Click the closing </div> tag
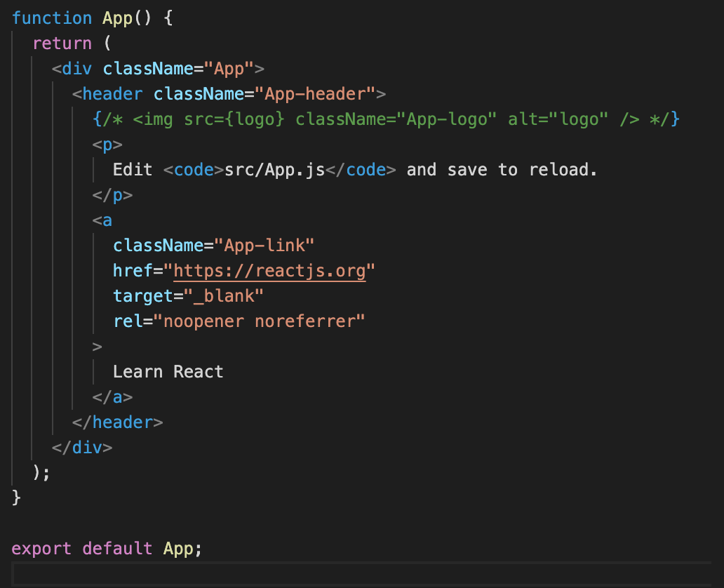The image size is (724, 588). click(x=81, y=447)
